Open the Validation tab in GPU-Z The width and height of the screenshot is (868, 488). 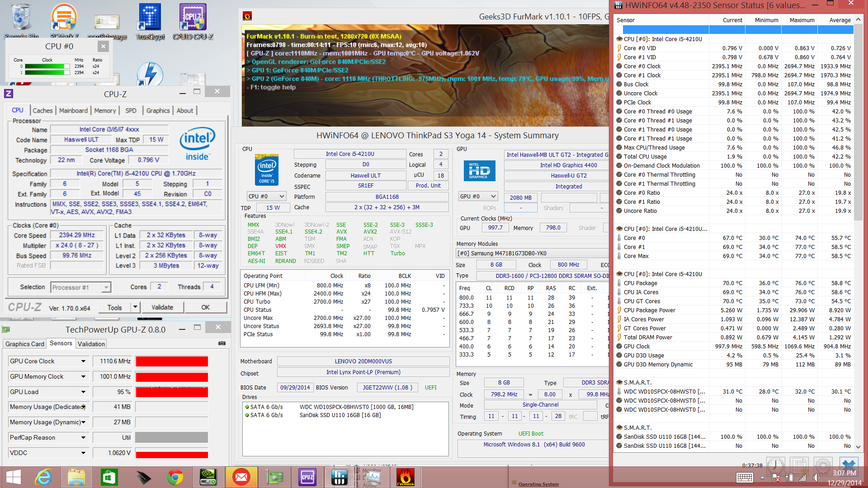point(91,344)
